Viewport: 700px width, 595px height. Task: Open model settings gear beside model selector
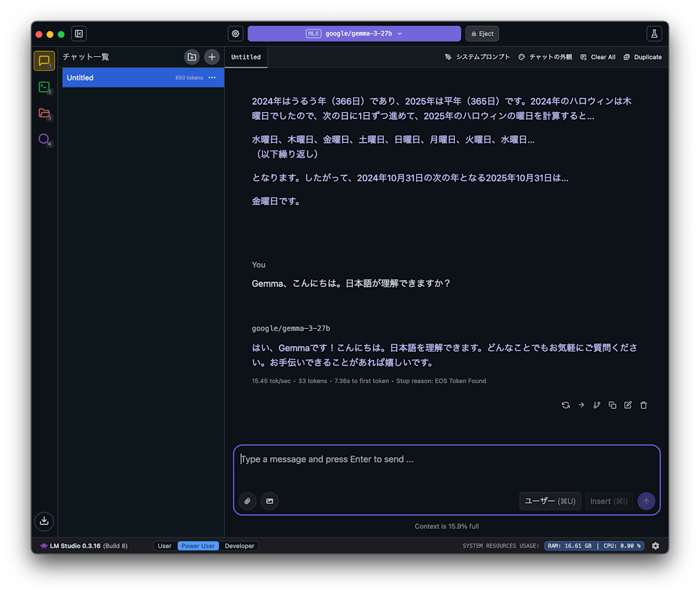[236, 34]
